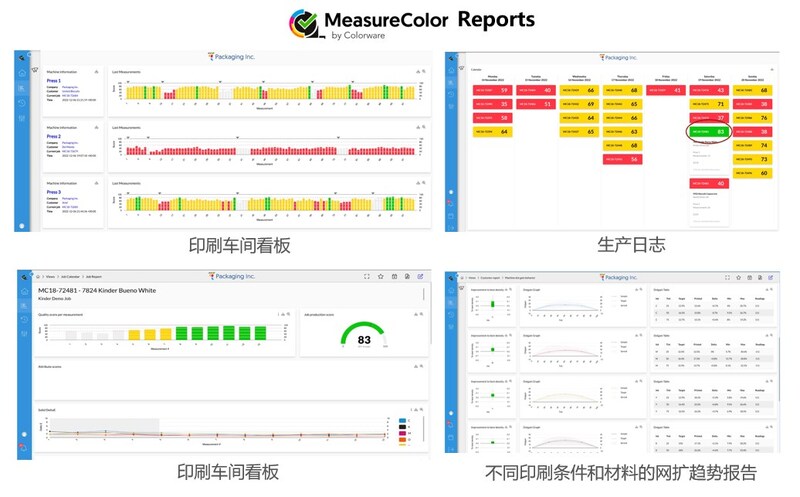Go to Job Calendar in the job report breadcrumb
Screen dimensions: 800x497
tap(70, 277)
